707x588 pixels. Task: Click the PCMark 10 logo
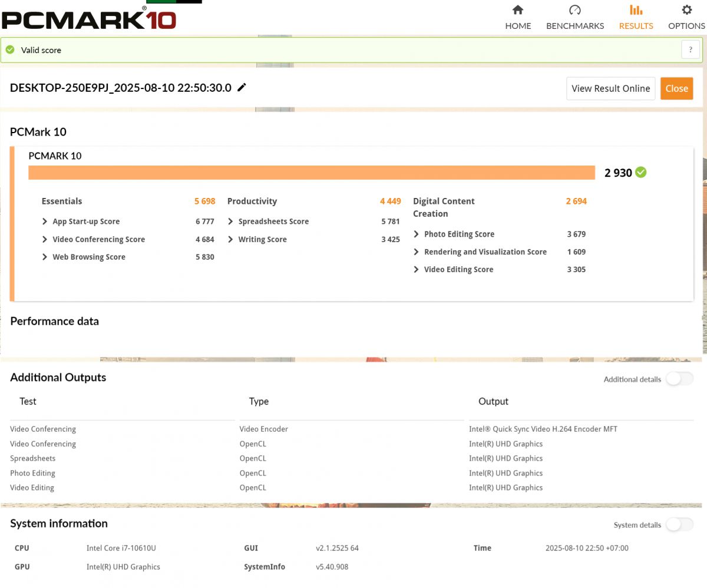point(88,19)
